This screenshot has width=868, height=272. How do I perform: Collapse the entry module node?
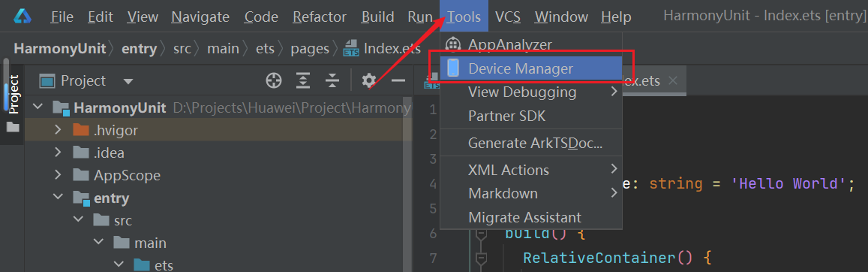[x=58, y=198]
